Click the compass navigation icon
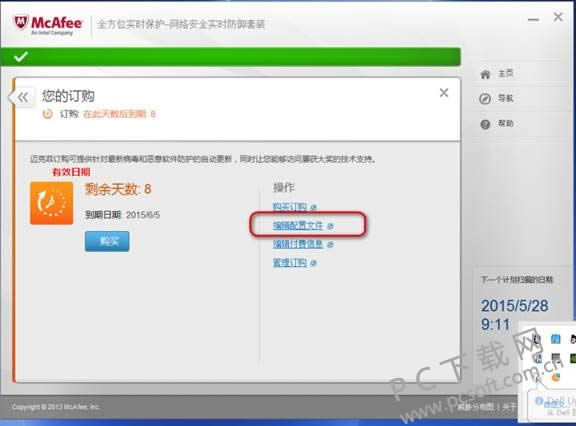576x426 pixels. [x=485, y=99]
